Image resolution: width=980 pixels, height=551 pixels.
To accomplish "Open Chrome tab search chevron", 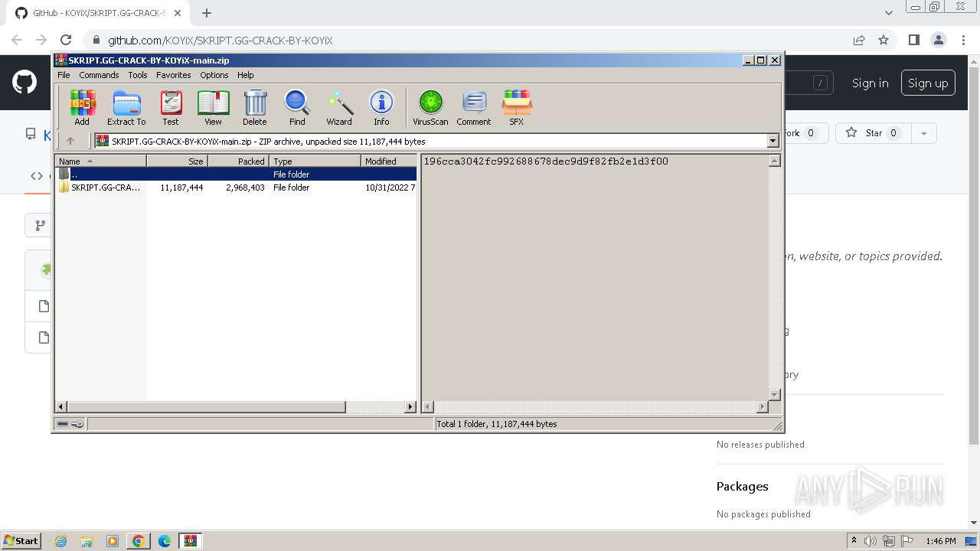I will click(x=888, y=13).
